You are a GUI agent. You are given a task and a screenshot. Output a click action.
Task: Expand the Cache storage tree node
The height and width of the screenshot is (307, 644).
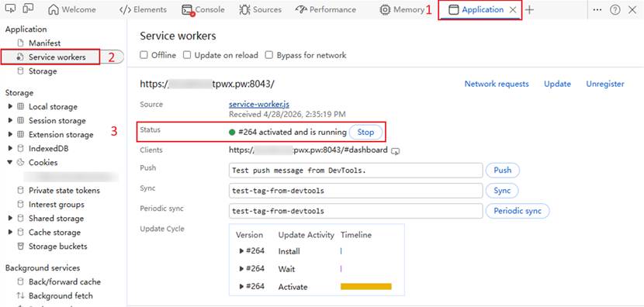click(10, 233)
